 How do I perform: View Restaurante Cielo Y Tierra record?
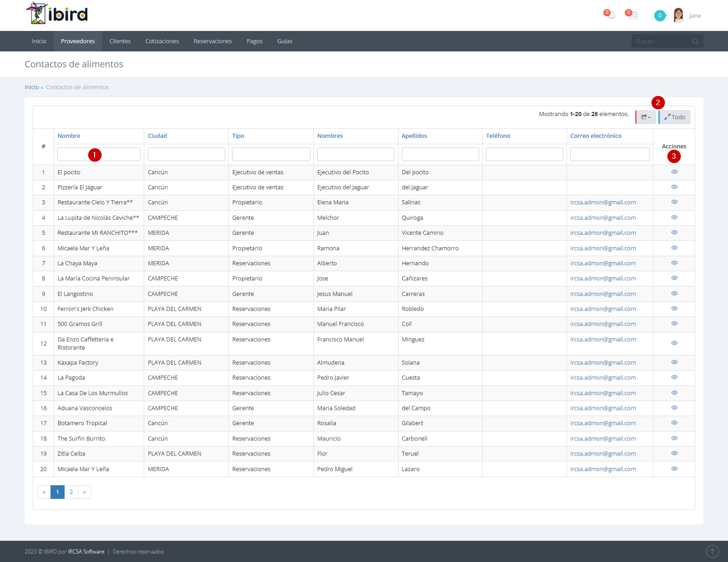pos(674,202)
